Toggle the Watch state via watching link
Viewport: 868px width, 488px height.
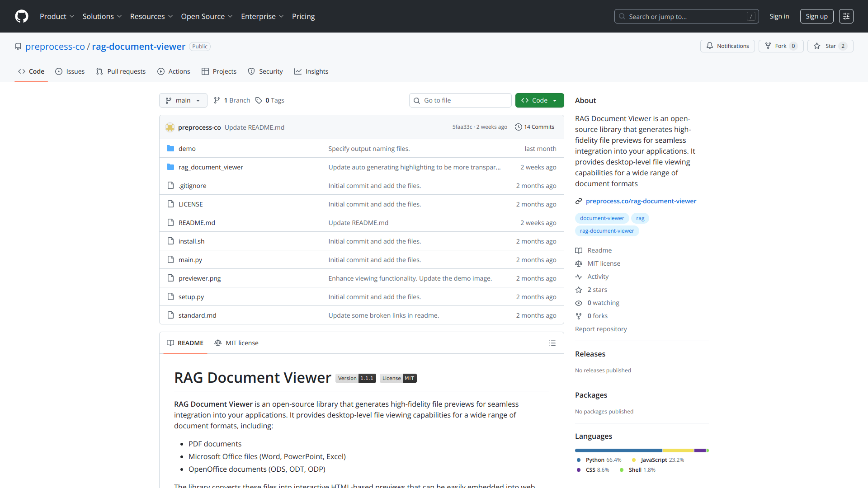(603, 303)
